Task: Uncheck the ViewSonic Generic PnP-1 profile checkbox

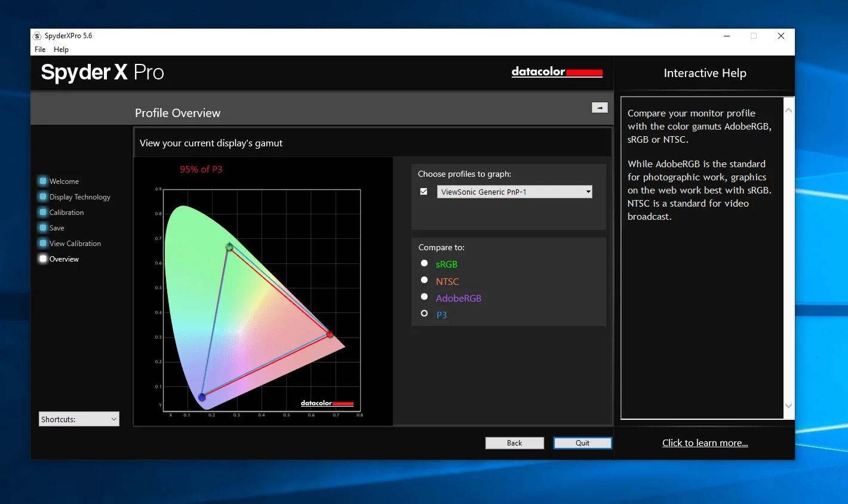Action: pyautogui.click(x=424, y=192)
